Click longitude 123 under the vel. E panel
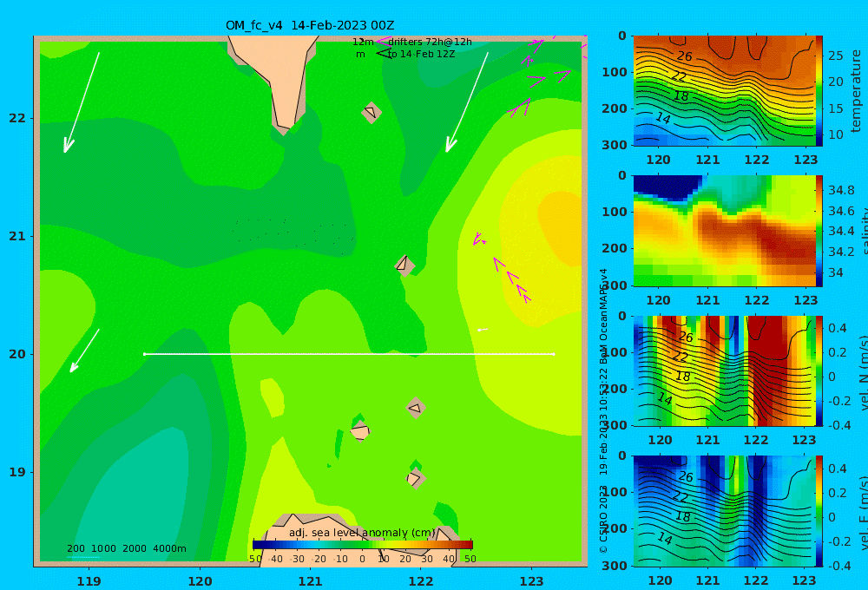This screenshot has height=590, width=868. coord(804,580)
